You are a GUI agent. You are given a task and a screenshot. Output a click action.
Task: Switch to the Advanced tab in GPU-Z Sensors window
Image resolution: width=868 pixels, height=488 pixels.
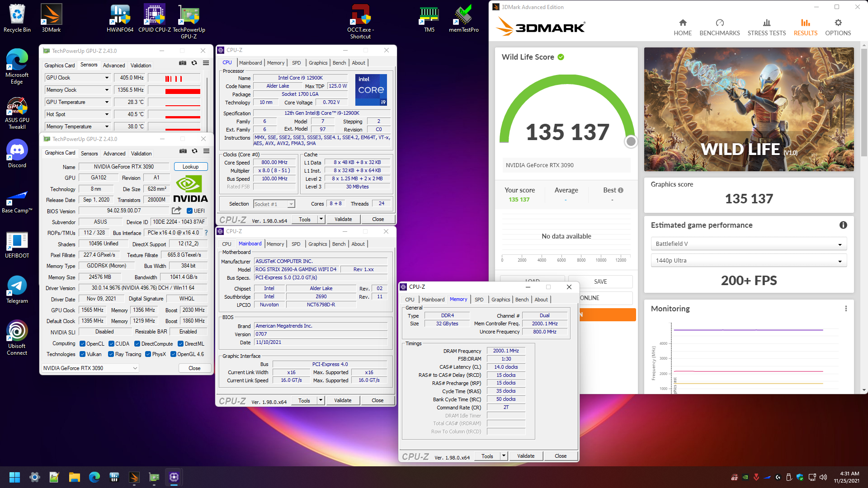(114, 66)
